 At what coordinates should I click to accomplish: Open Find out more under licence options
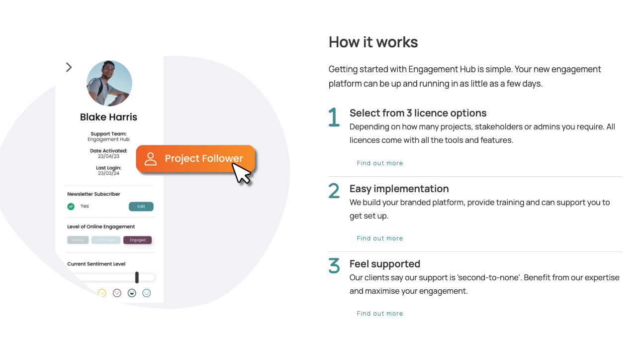(380, 163)
